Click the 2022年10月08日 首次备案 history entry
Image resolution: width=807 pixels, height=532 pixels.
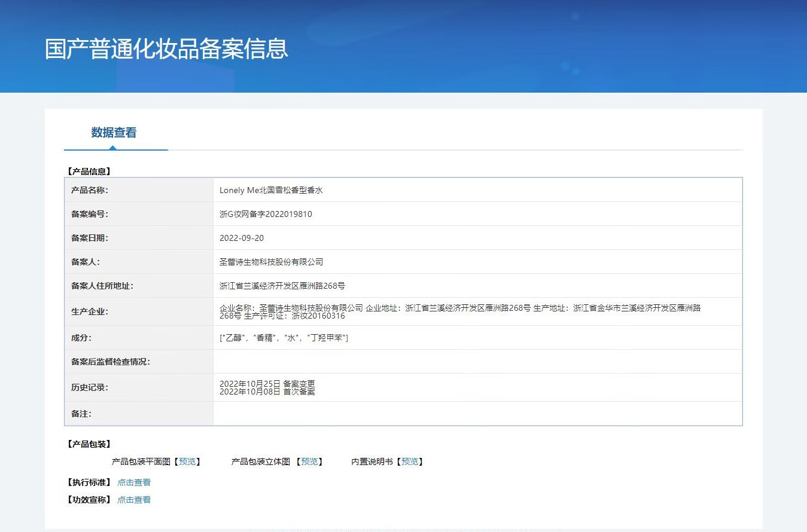pyautogui.click(x=267, y=392)
